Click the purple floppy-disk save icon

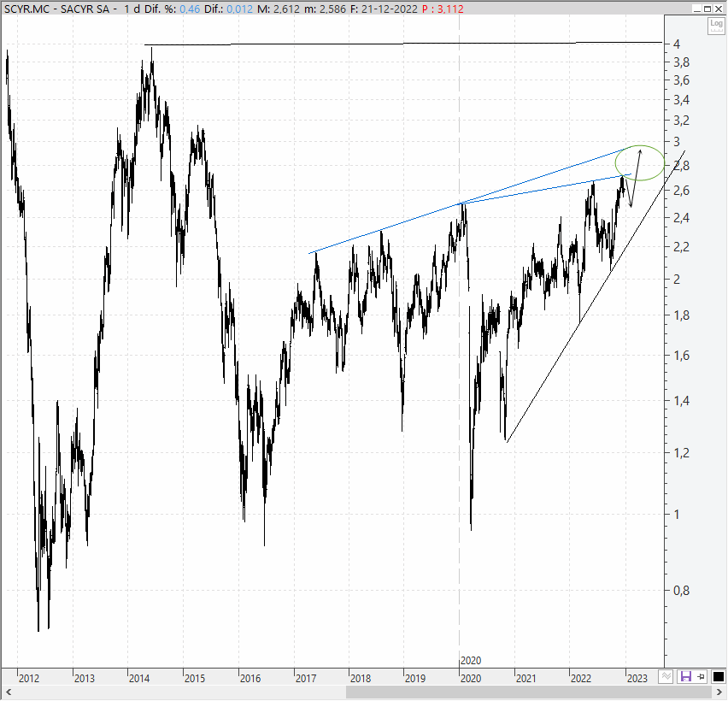pos(686,677)
